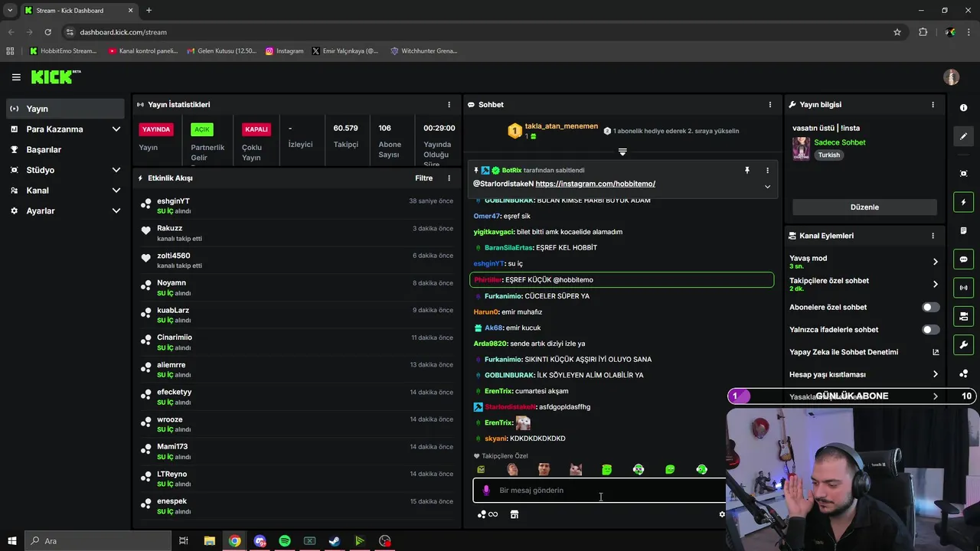
Task: Click takla_atan_menemen username in chat header
Action: [561, 126]
